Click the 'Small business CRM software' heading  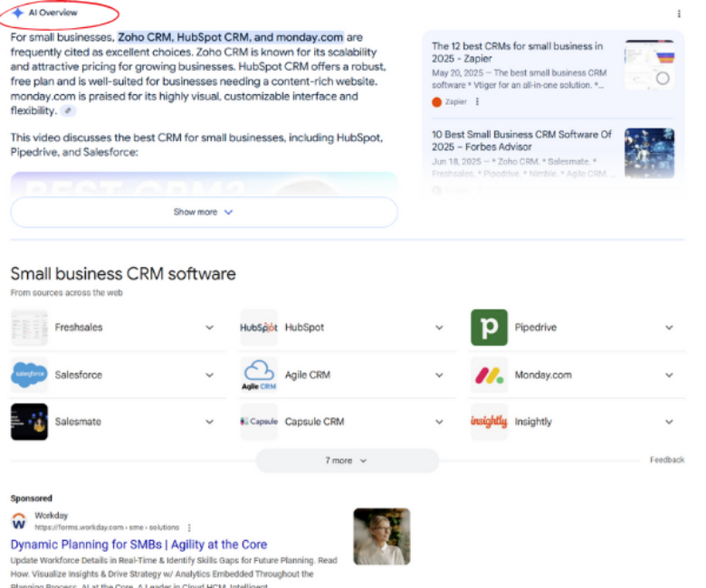123,274
